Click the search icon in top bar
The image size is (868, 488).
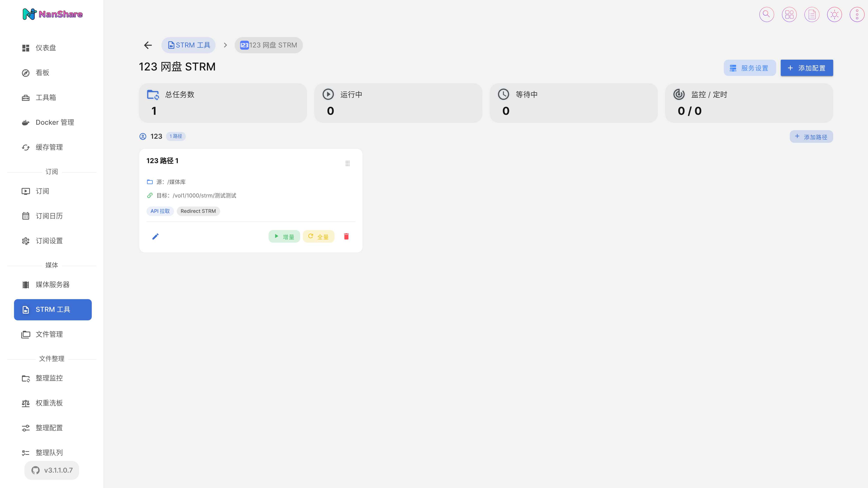(x=766, y=14)
